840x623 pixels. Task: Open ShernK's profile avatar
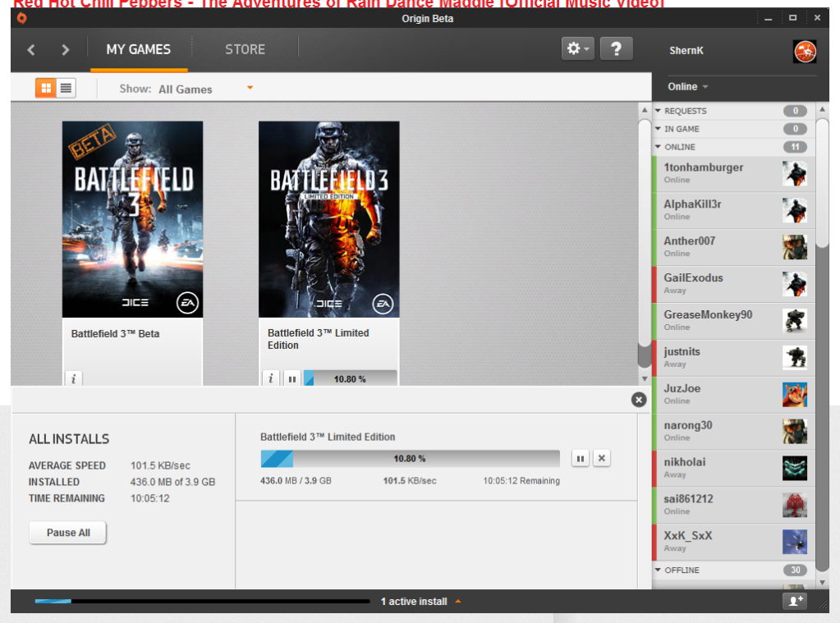tap(805, 51)
